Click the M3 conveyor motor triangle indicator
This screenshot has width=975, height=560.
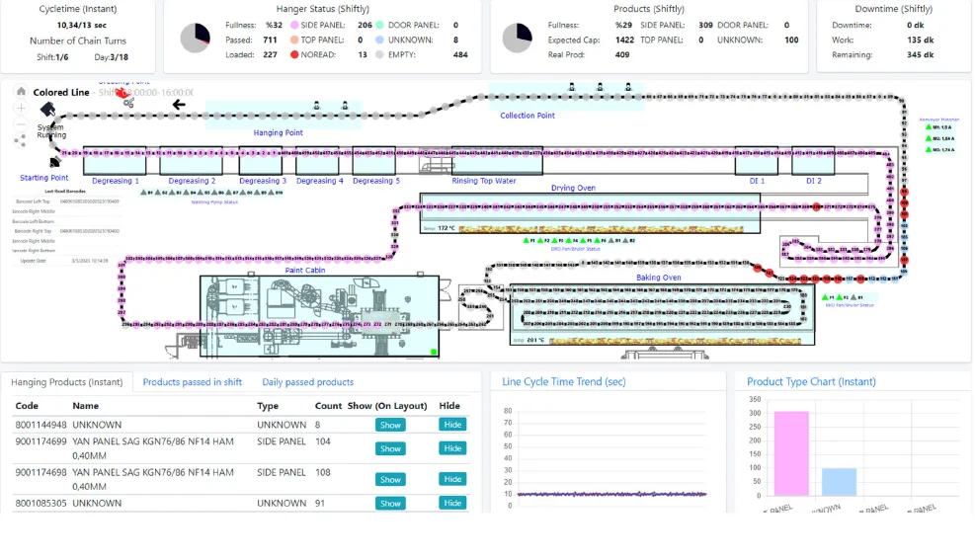pyautogui.click(x=929, y=150)
